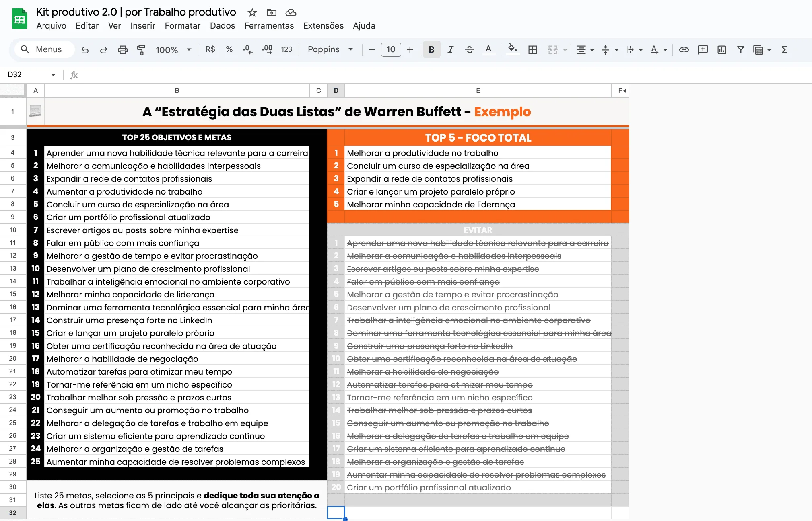This screenshot has height=521, width=812.
Task: Toggle italic formatting
Action: pos(451,49)
